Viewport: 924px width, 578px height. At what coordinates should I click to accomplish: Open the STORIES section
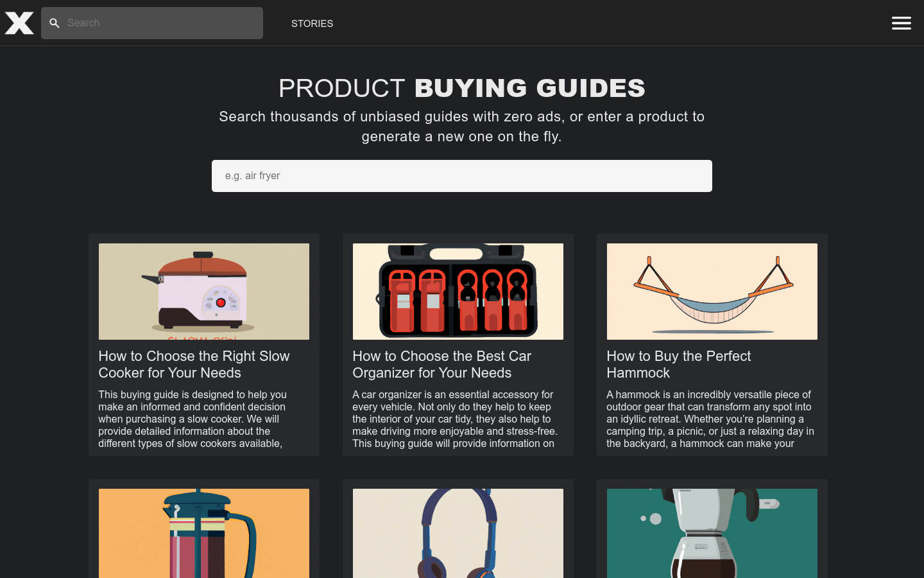[x=312, y=24]
